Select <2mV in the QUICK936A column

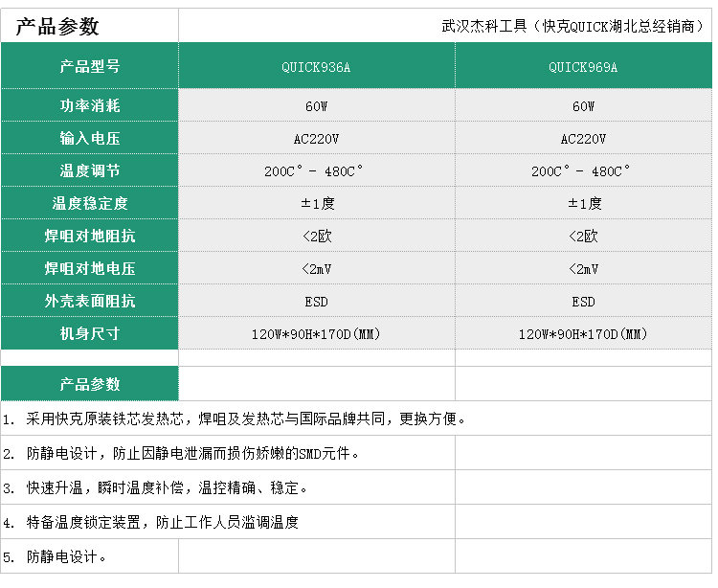317,269
